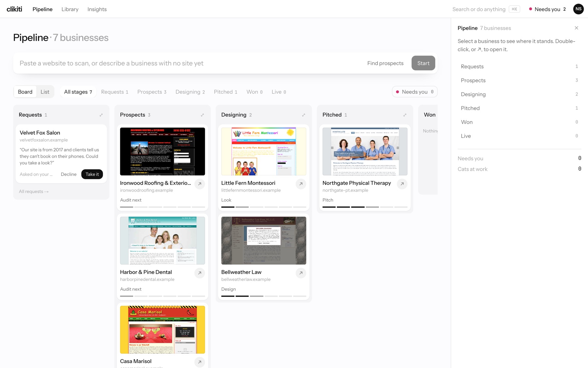The height and width of the screenshot is (368, 588).
Task: Click the Search or do anything field
Action: (486, 9)
